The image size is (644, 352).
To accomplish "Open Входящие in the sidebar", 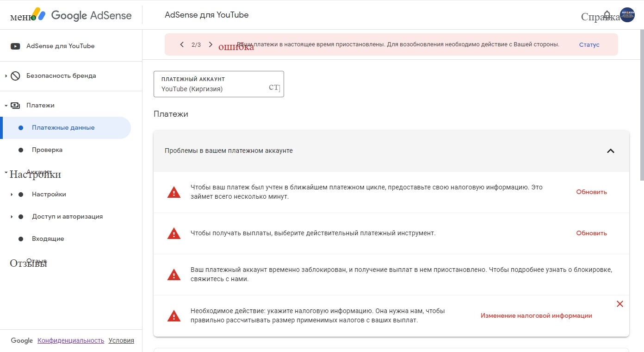I will tap(66, 239).
